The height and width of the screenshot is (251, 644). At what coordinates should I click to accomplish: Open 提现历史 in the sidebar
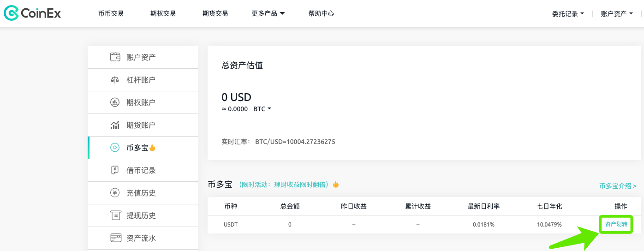pyautogui.click(x=143, y=215)
